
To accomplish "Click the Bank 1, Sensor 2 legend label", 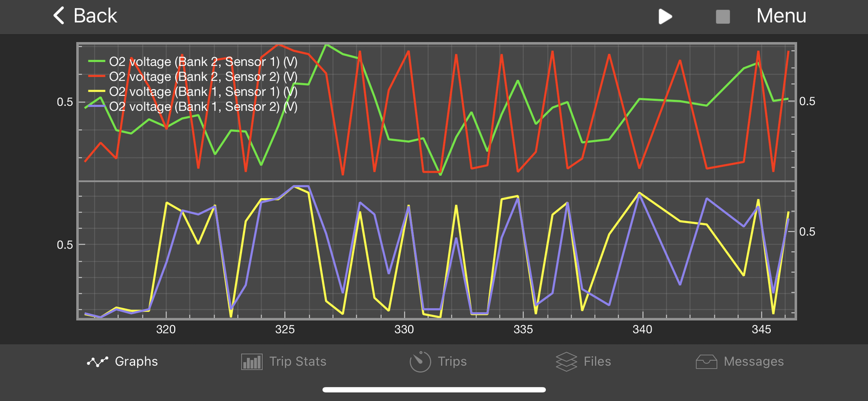I will pyautogui.click(x=203, y=107).
